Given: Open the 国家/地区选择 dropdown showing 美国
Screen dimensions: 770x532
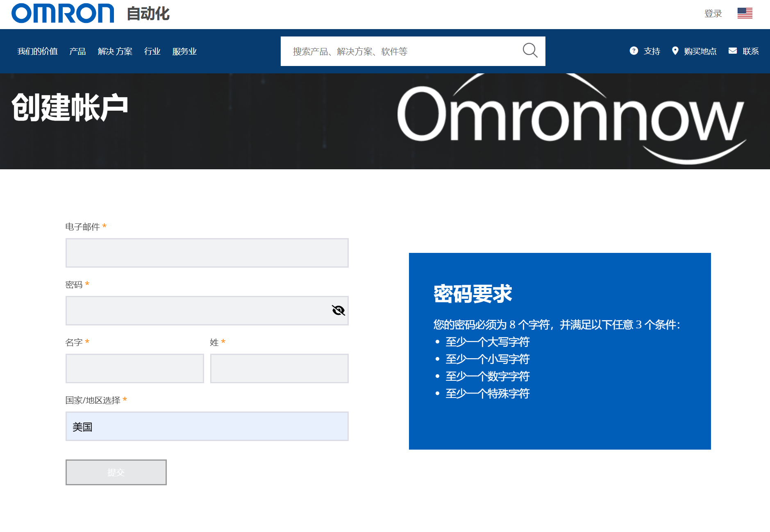Looking at the screenshot, I should pos(207,426).
